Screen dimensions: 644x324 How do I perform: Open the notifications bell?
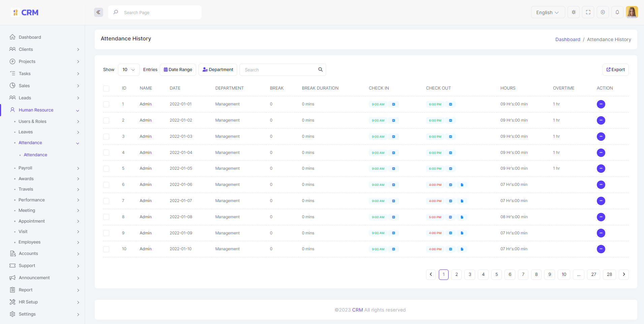(x=617, y=12)
